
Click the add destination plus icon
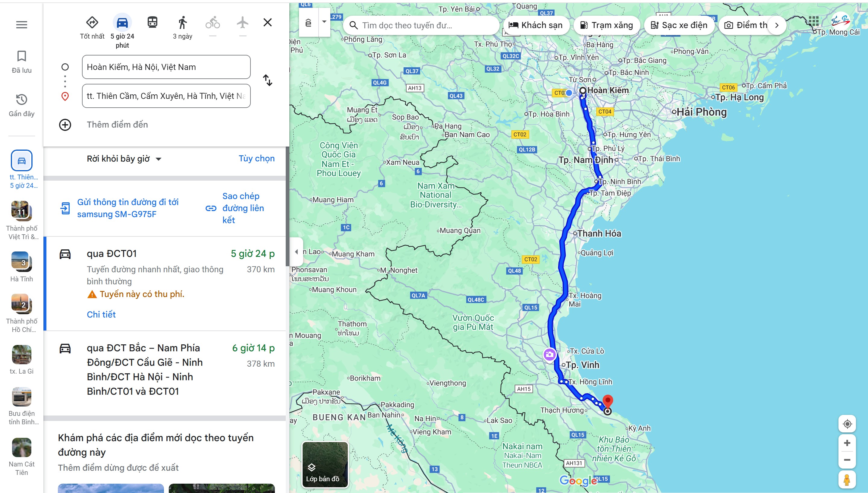click(65, 125)
